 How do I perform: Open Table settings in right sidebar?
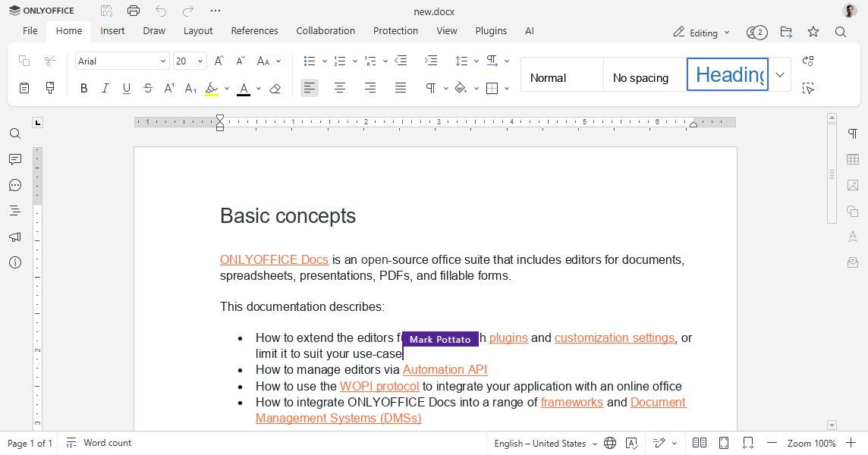tap(853, 159)
